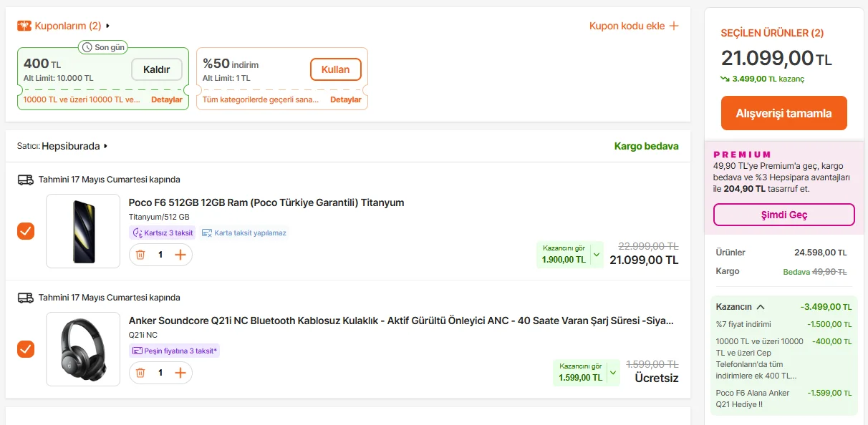Increase Poco F6 quantity with plus icon
This screenshot has height=425, width=868.
[x=180, y=255]
